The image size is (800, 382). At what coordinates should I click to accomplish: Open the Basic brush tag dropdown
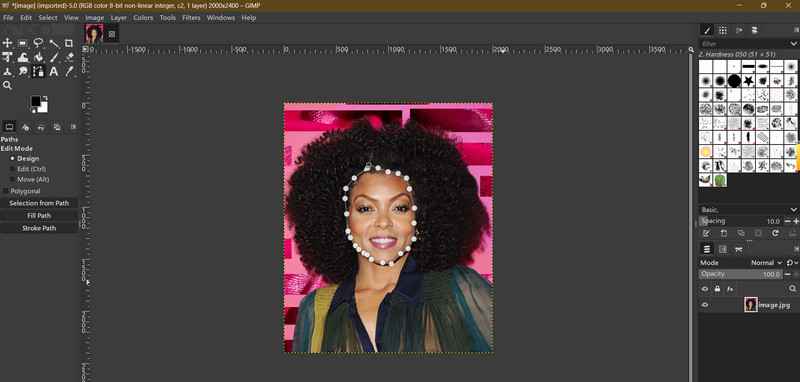point(793,210)
